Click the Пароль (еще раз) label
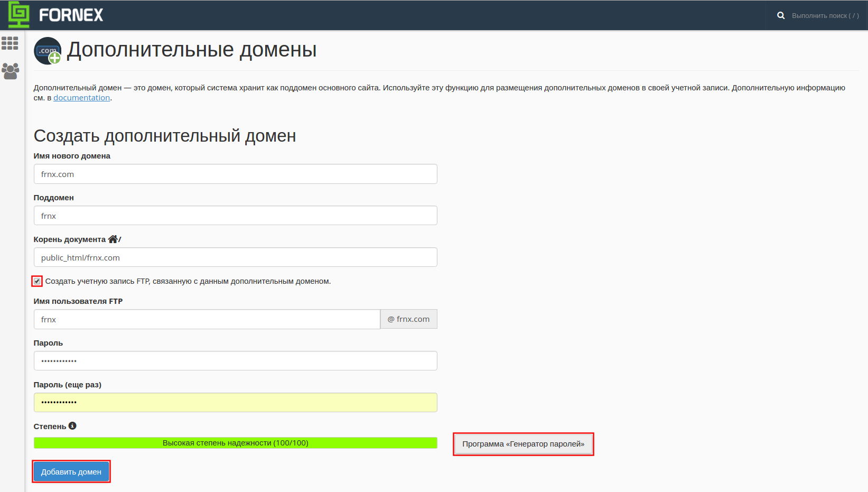This screenshot has width=868, height=492. pos(68,385)
